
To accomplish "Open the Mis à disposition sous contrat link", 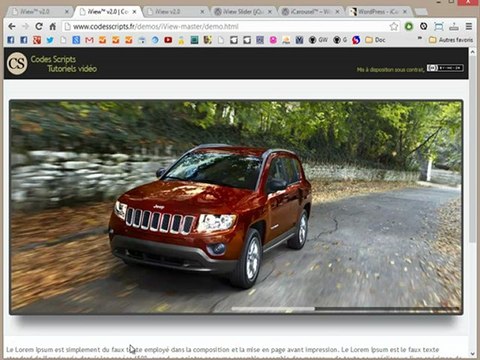I will tap(390, 70).
